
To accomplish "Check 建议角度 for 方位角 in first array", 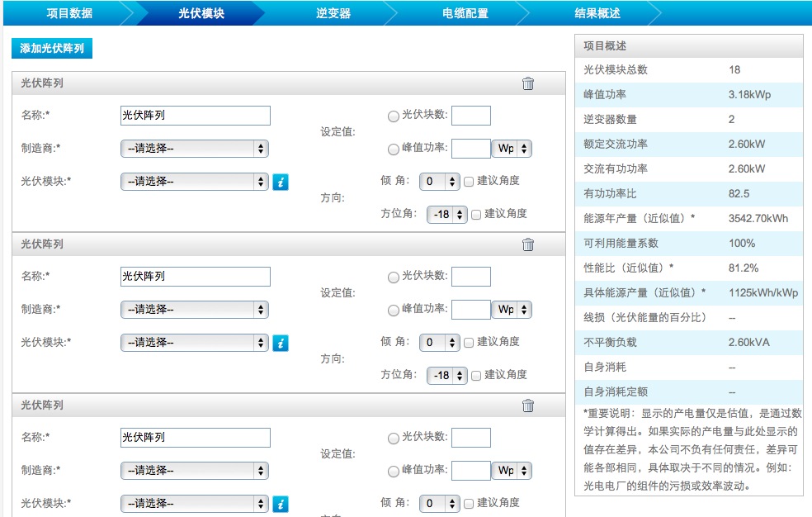I will point(476,215).
